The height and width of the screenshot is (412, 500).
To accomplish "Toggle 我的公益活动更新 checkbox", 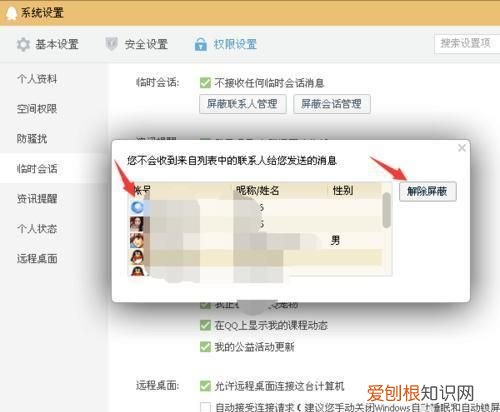I will pos(205,347).
